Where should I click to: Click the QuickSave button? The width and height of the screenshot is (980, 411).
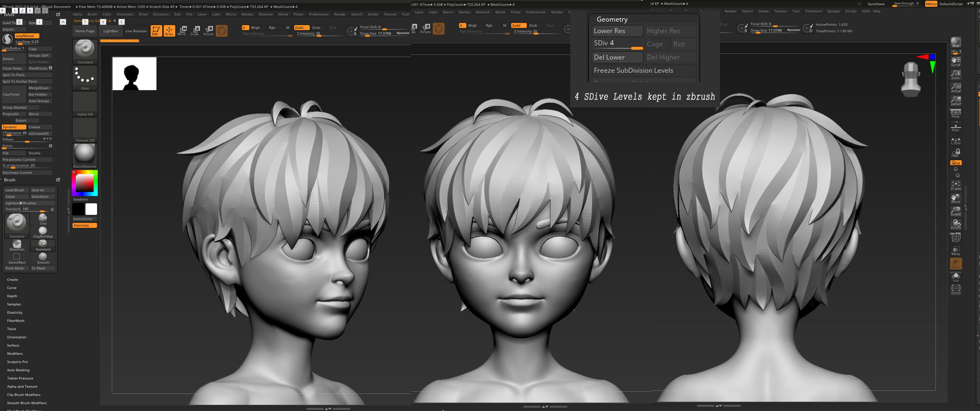point(876,4)
